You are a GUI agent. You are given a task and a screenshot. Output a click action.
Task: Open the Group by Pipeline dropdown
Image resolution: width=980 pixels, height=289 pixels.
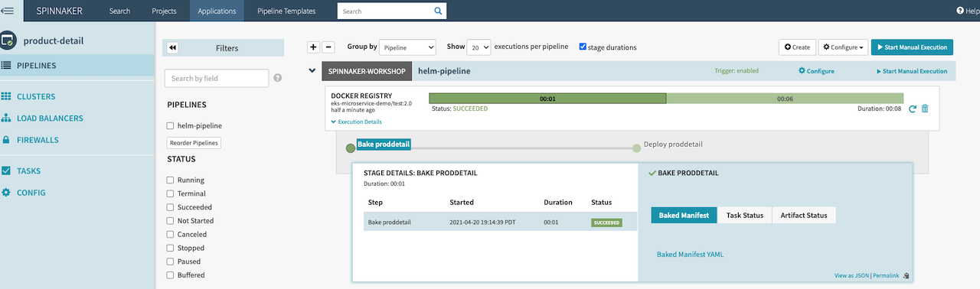point(408,47)
